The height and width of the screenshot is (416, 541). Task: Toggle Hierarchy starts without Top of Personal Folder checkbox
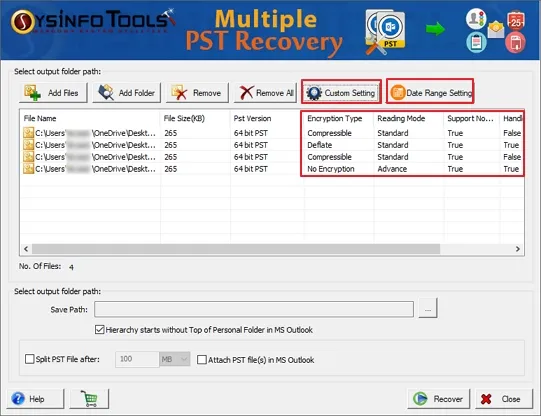[100, 330]
